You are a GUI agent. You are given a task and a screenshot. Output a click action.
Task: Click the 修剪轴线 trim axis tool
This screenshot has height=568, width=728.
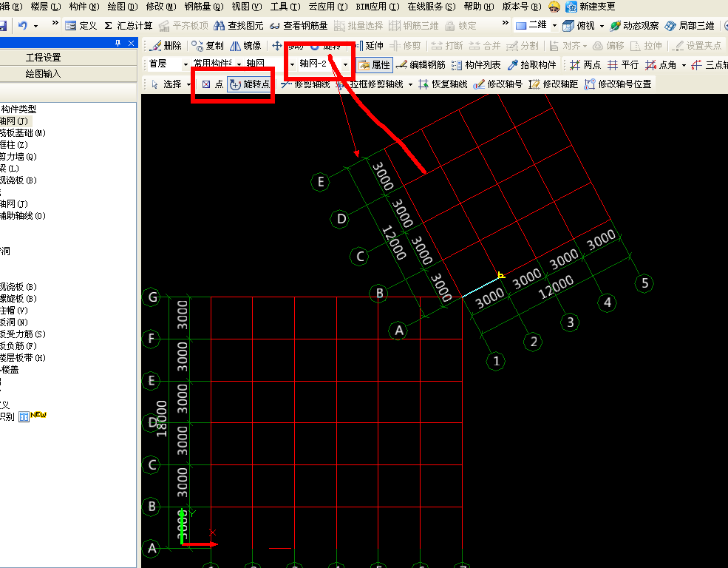[305, 84]
